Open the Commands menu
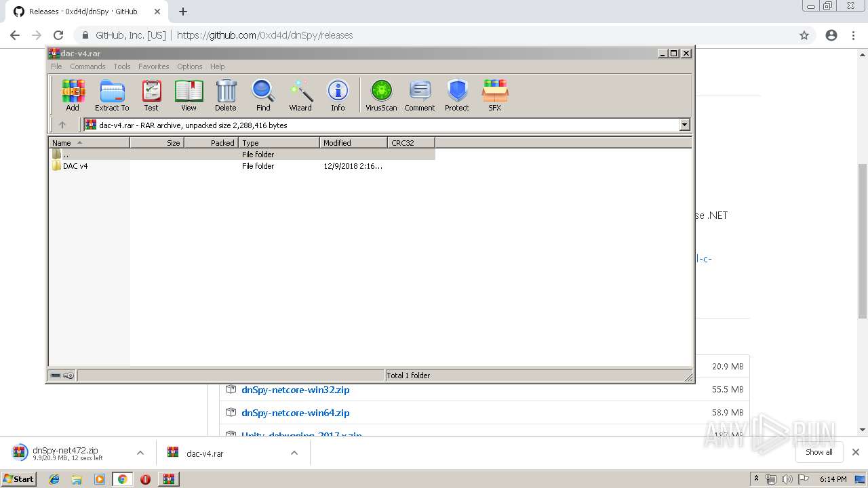 (87, 66)
